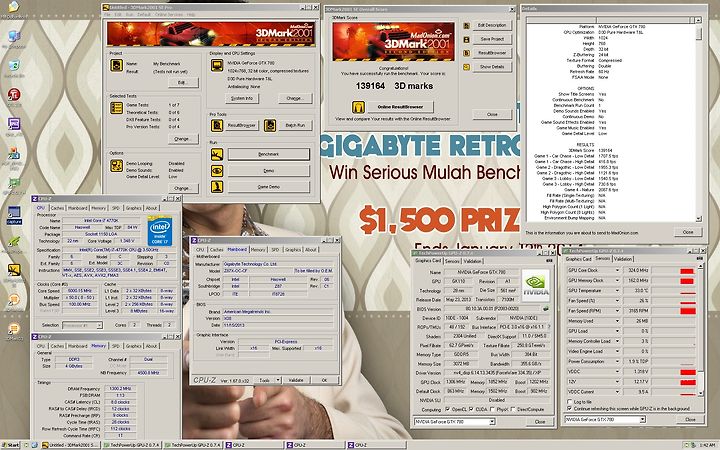Expand the Memory Used sensor dropdown
Viewport: 720px width, 450px height.
coord(617,321)
